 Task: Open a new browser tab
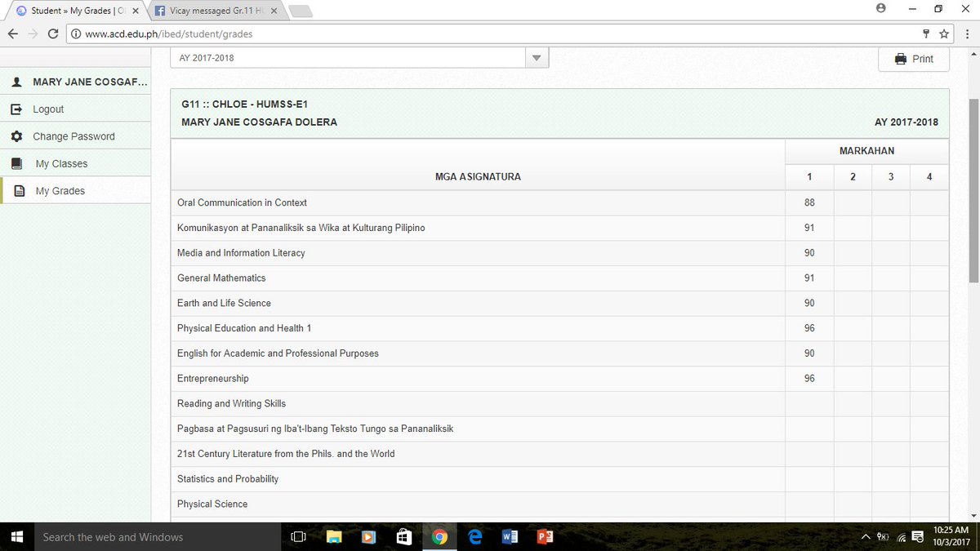click(301, 11)
